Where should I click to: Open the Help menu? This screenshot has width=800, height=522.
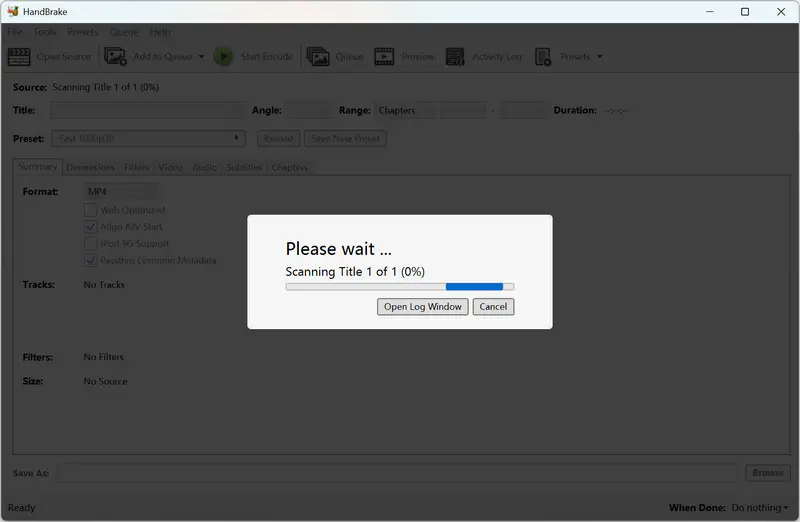[x=160, y=32]
